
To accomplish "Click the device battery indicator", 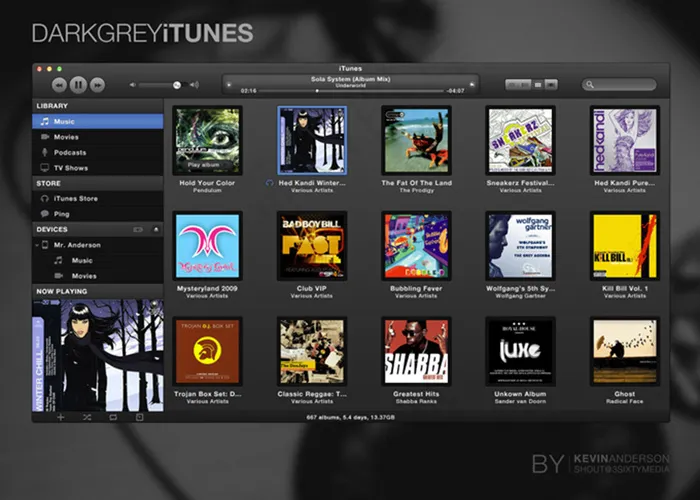I will 138,229.
